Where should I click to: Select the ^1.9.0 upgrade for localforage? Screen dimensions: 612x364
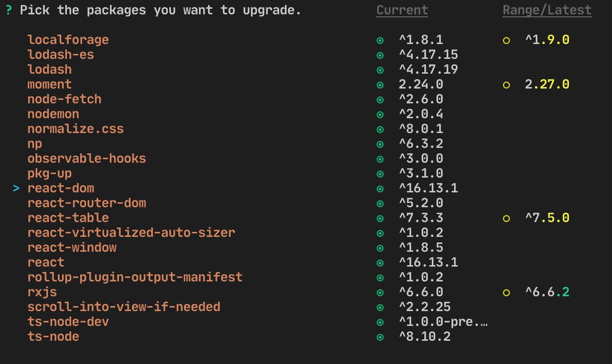pos(506,40)
